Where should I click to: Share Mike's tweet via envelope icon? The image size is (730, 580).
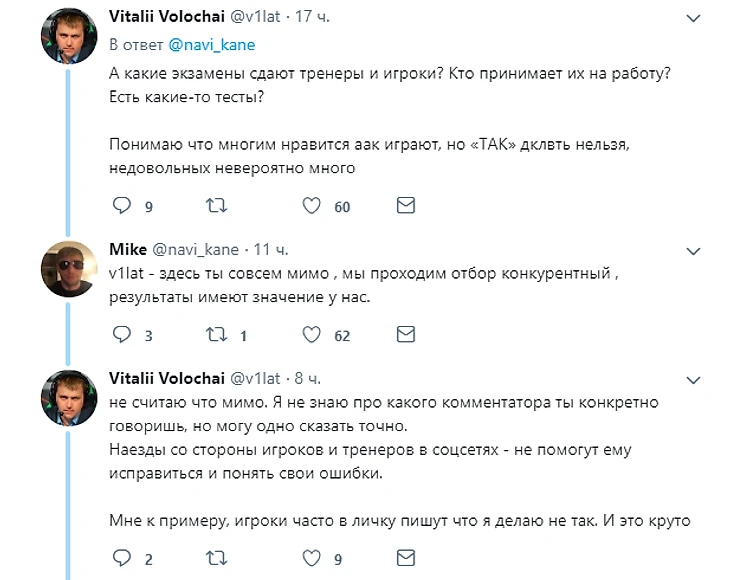(406, 335)
